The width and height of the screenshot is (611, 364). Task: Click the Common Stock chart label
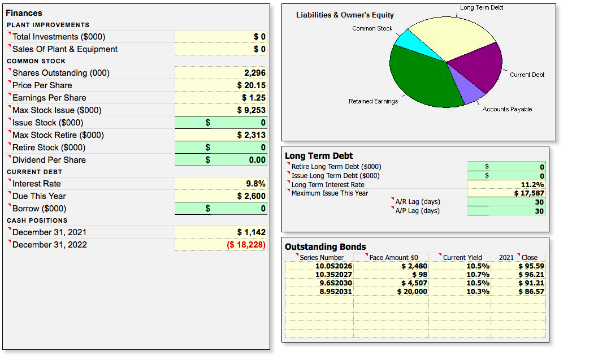(372, 28)
